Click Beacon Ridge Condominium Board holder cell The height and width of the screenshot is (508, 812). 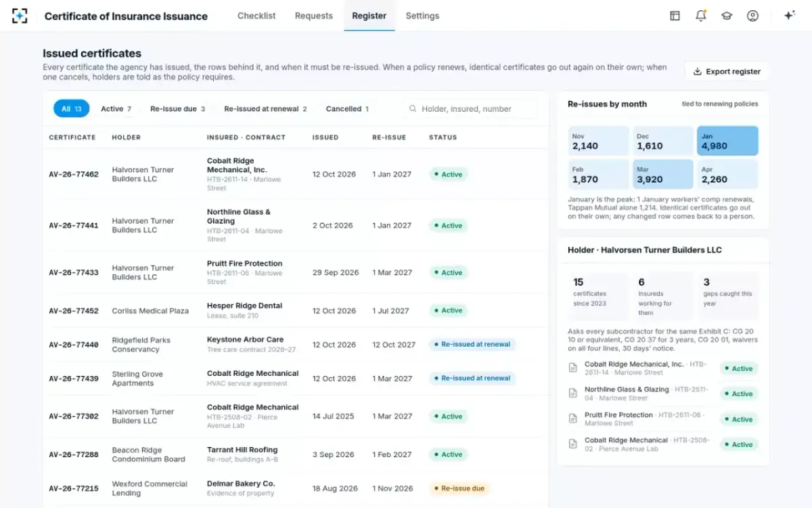click(x=148, y=454)
